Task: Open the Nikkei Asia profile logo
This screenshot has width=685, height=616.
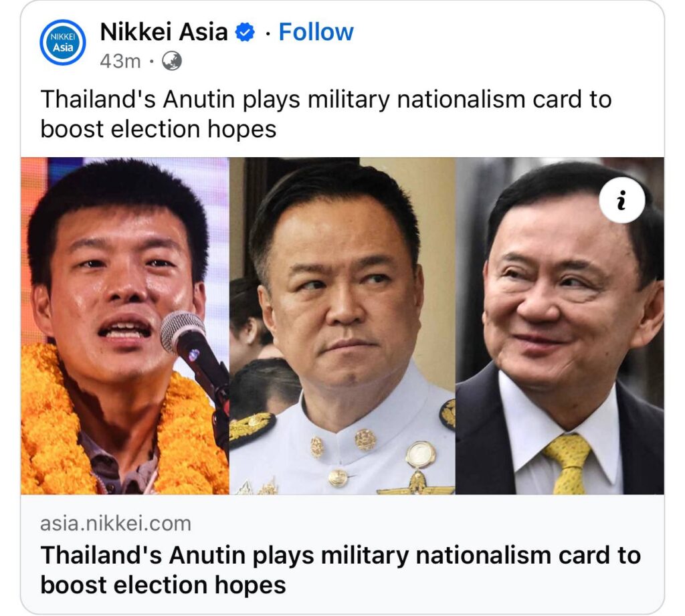Action: pyautogui.click(x=62, y=42)
